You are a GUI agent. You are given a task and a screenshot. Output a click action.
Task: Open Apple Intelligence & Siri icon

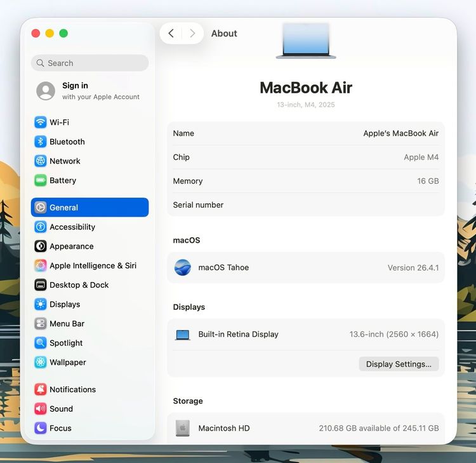41,265
